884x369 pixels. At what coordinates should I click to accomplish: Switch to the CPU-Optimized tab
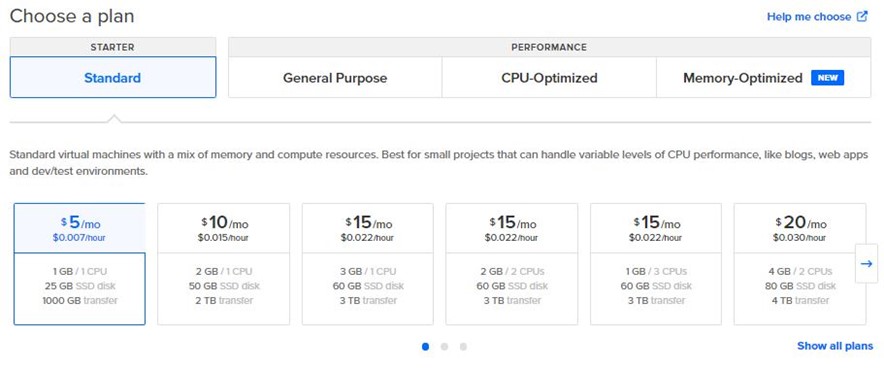click(549, 78)
